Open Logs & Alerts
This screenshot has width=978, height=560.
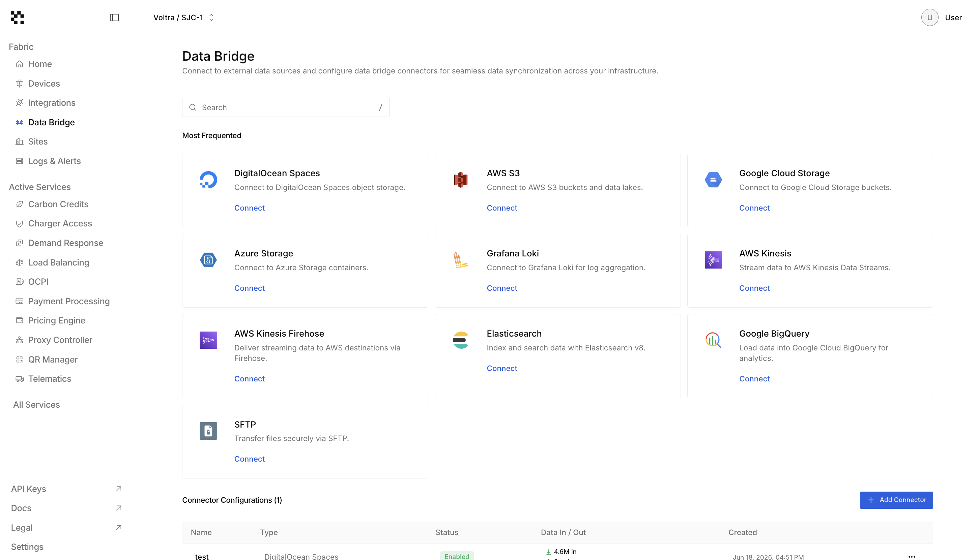(x=54, y=161)
